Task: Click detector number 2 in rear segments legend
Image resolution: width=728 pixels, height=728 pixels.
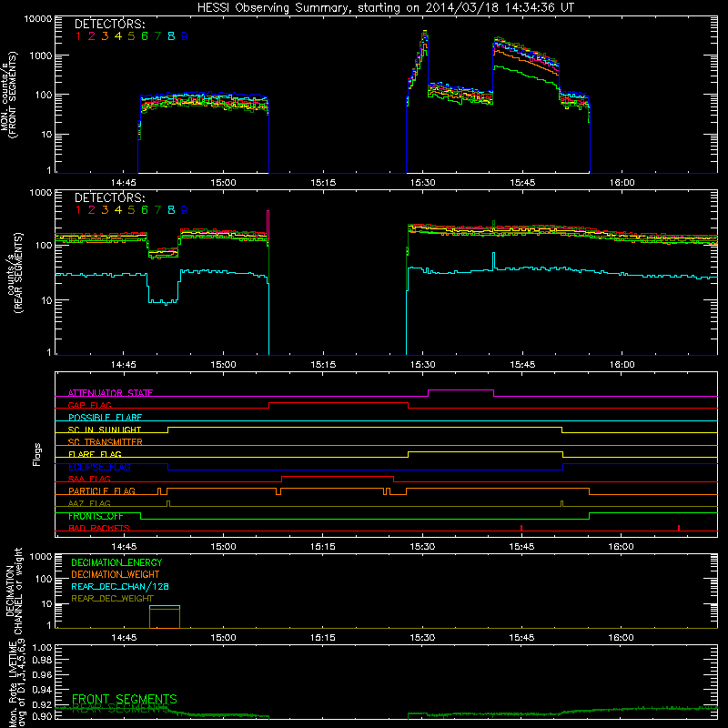Action: point(92,210)
